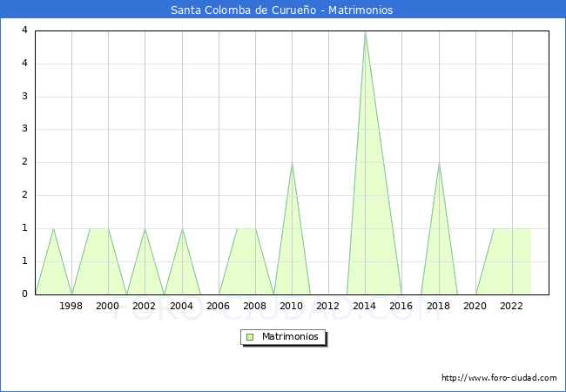Viewport: 566px width, 392px height.
Task: Select the 2002 x-axis label
Action: 145,306
